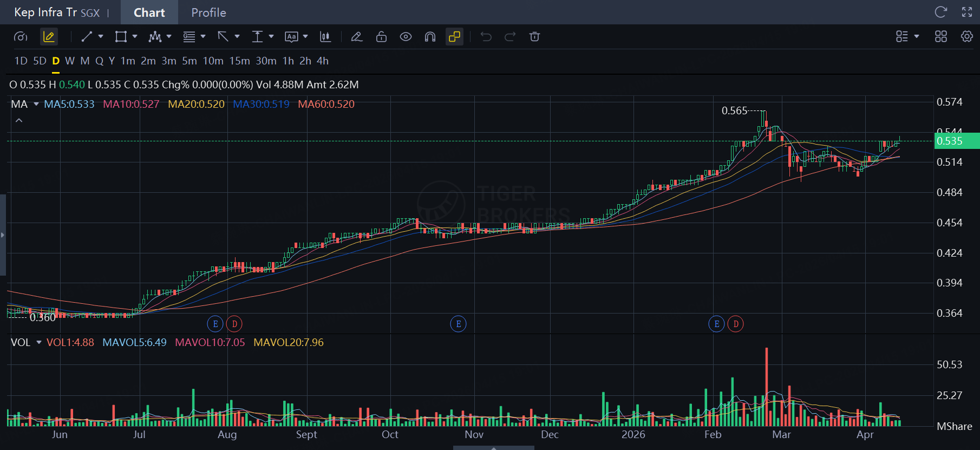Click the eraser tool icon
The image size is (980, 450).
pos(356,37)
